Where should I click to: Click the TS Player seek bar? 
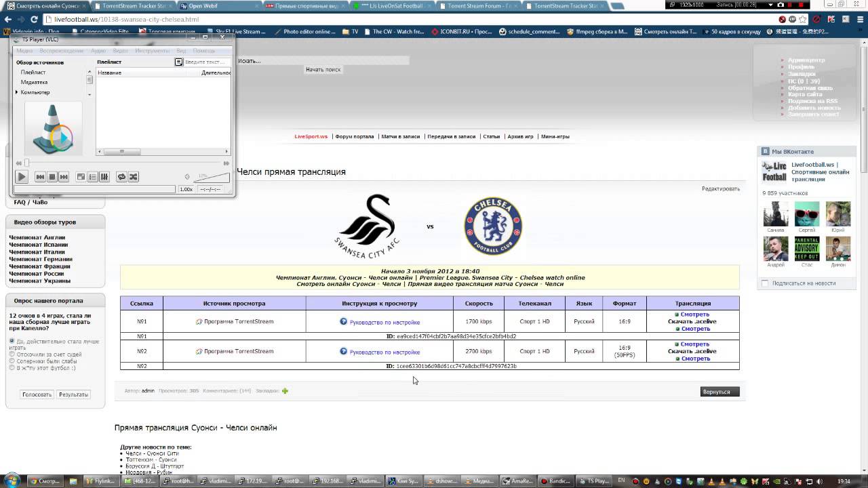[x=122, y=163]
